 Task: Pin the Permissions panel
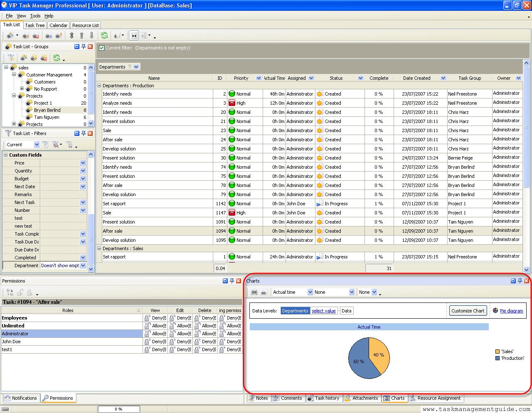click(232, 281)
